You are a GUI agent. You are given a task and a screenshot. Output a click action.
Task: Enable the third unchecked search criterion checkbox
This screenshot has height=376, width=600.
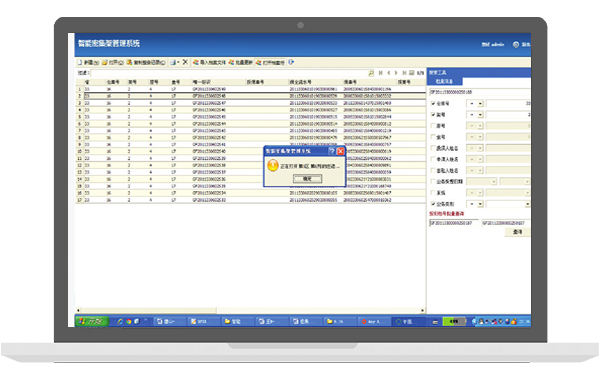tap(433, 148)
